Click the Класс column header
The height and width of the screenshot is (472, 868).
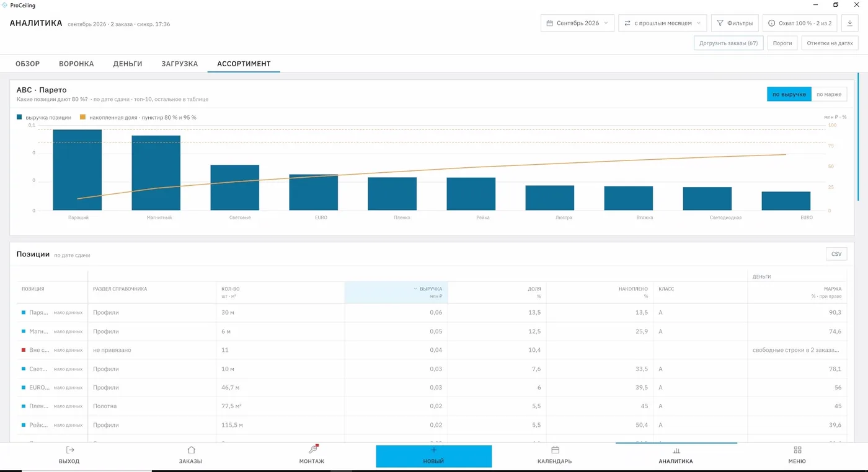pos(666,289)
